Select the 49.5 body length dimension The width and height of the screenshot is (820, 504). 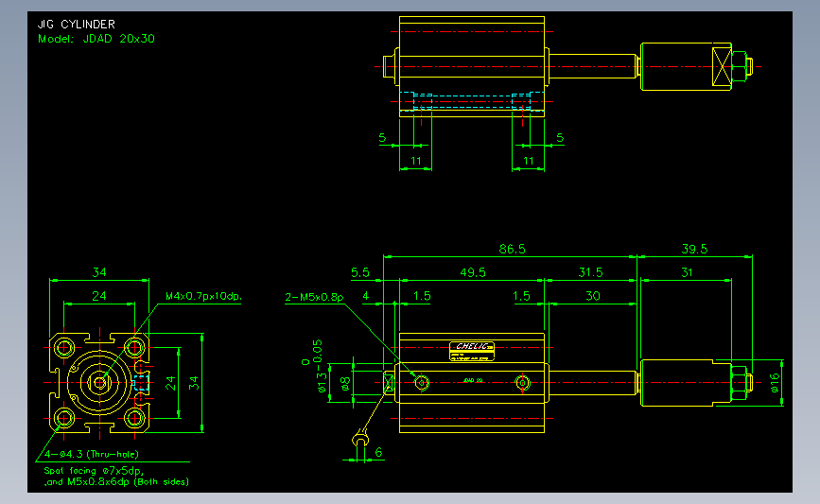point(473,272)
